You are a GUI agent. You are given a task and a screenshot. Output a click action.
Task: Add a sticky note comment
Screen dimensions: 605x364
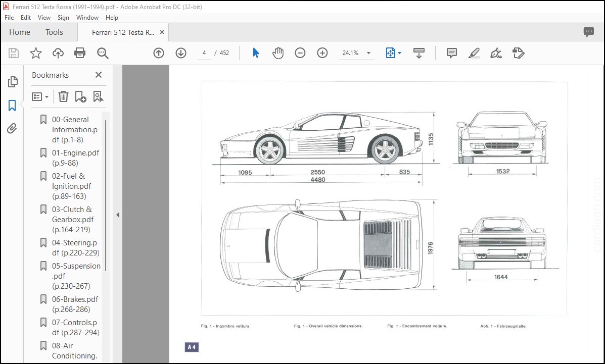tap(451, 53)
